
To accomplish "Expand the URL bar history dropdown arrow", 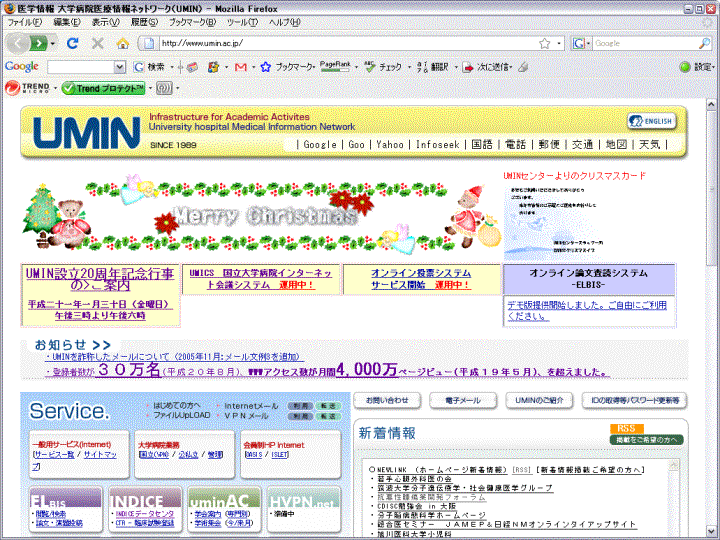I will (559, 44).
